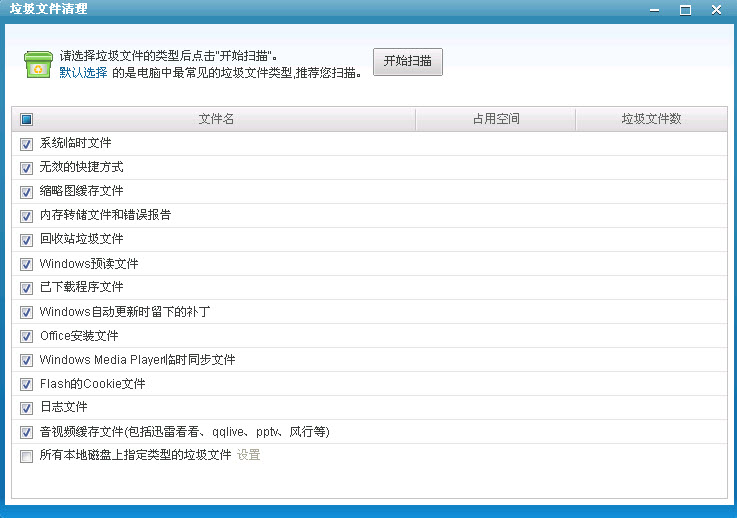
Task: Uncheck the 系统临时文件 checkbox
Action: coord(27,144)
